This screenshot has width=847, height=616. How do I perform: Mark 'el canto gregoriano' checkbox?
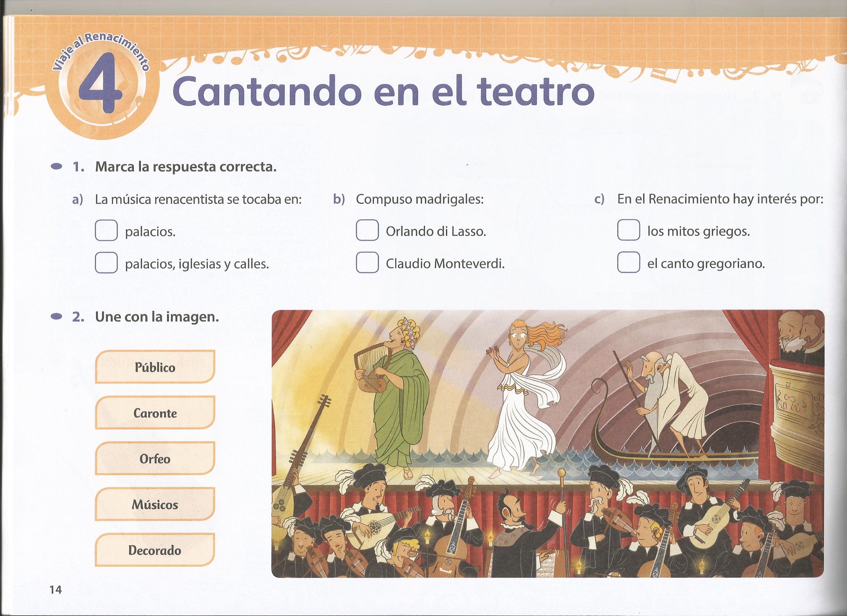coord(629,263)
